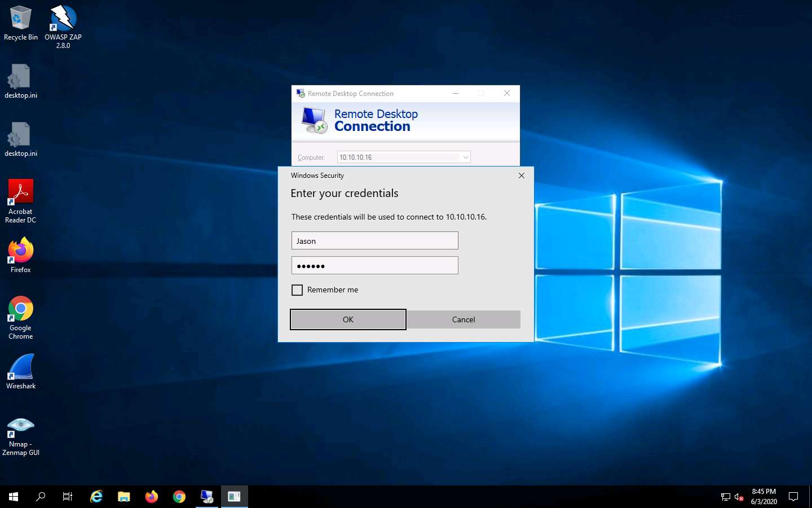Open the Recycle Bin desktop icon
The image size is (812, 508).
[21, 23]
